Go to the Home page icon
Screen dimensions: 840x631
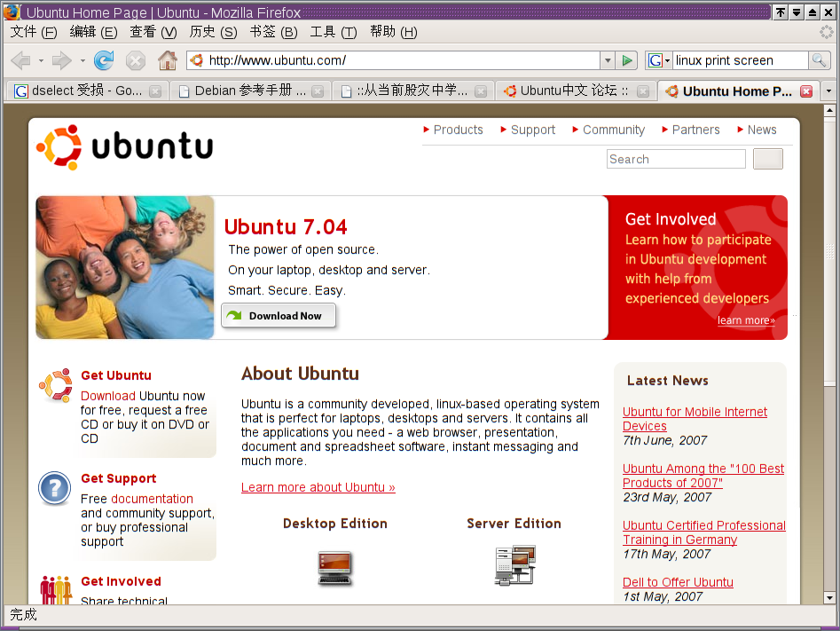[x=168, y=60]
